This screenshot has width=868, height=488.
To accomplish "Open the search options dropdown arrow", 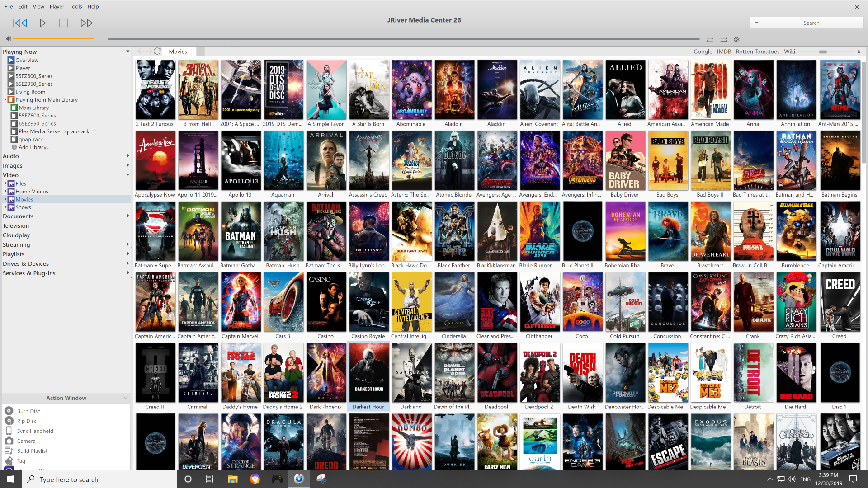I will click(756, 23).
